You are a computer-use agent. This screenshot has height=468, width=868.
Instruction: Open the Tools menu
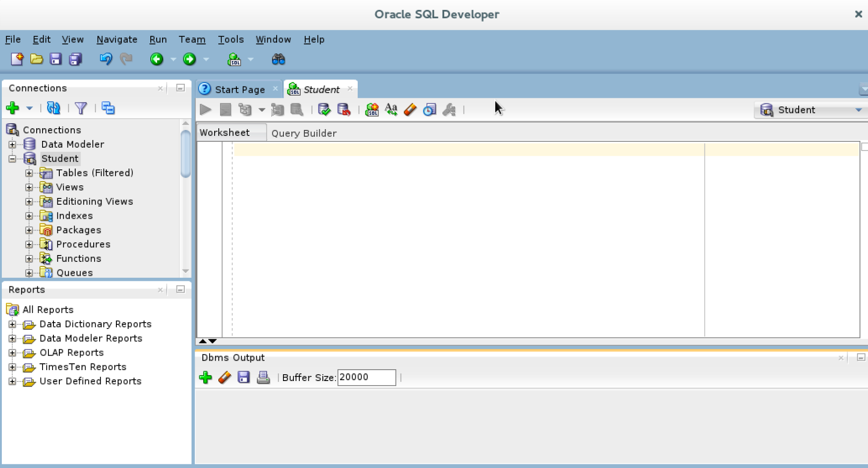(230, 39)
